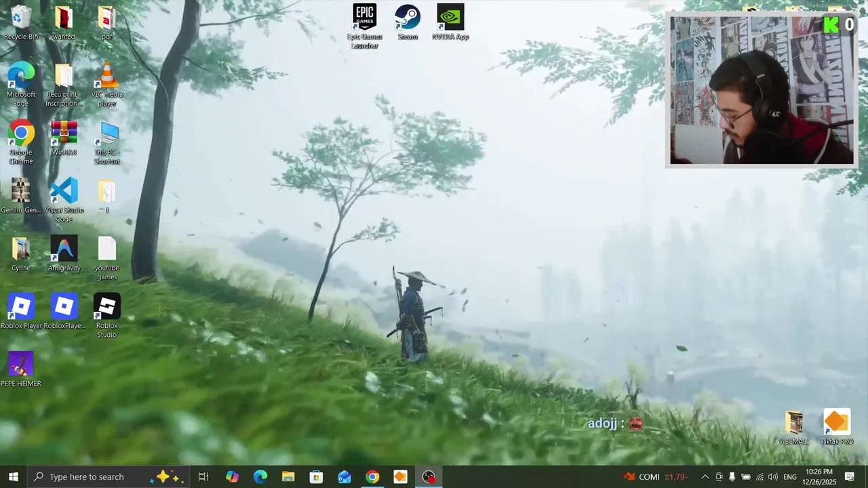Open Task View from the taskbar
868x488 pixels.
pyautogui.click(x=203, y=476)
